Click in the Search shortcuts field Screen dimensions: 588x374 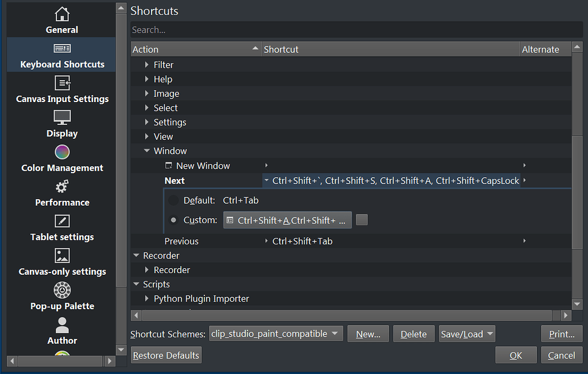click(x=356, y=30)
